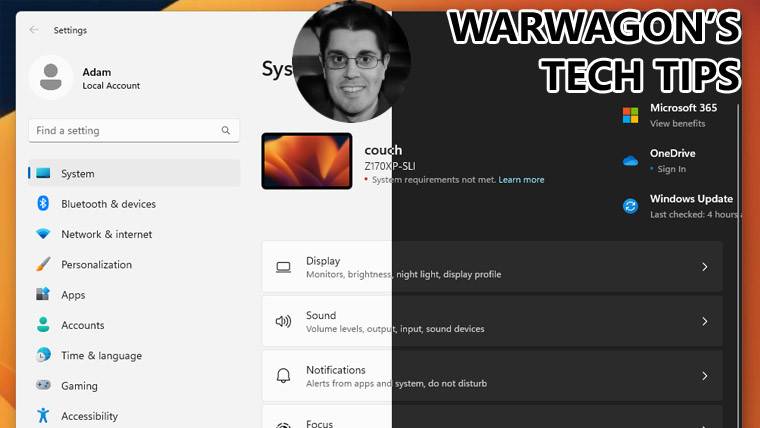Expand the Display settings chevron

[705, 267]
